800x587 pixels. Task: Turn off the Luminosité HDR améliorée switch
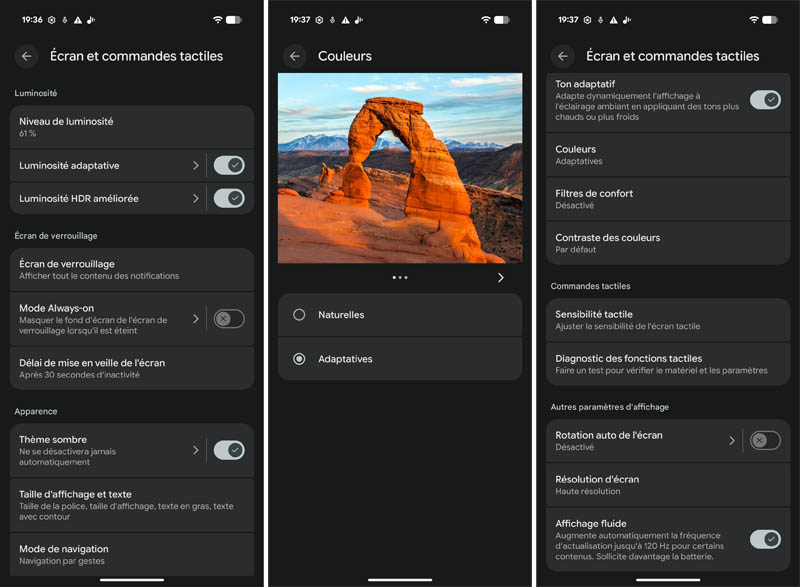pos(229,198)
